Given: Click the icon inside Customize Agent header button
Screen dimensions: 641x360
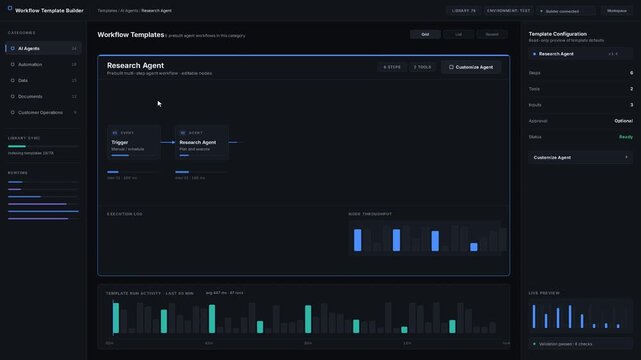Looking at the screenshot, I should coord(451,67).
